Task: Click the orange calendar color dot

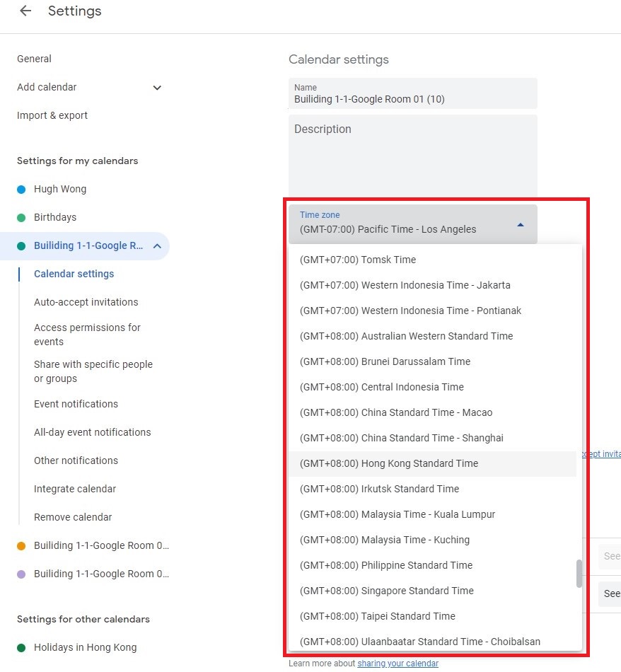Action: click(x=21, y=546)
